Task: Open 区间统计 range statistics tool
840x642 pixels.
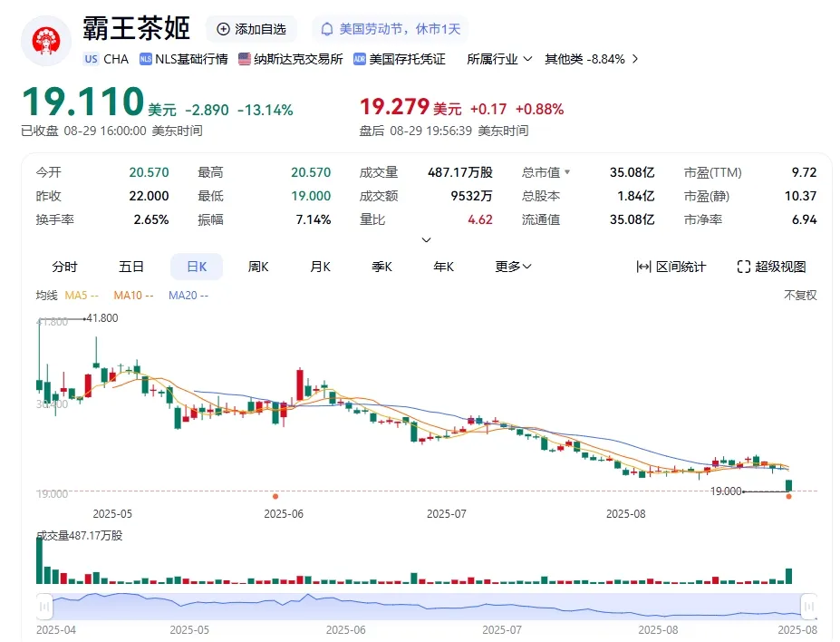Action: tap(671, 267)
